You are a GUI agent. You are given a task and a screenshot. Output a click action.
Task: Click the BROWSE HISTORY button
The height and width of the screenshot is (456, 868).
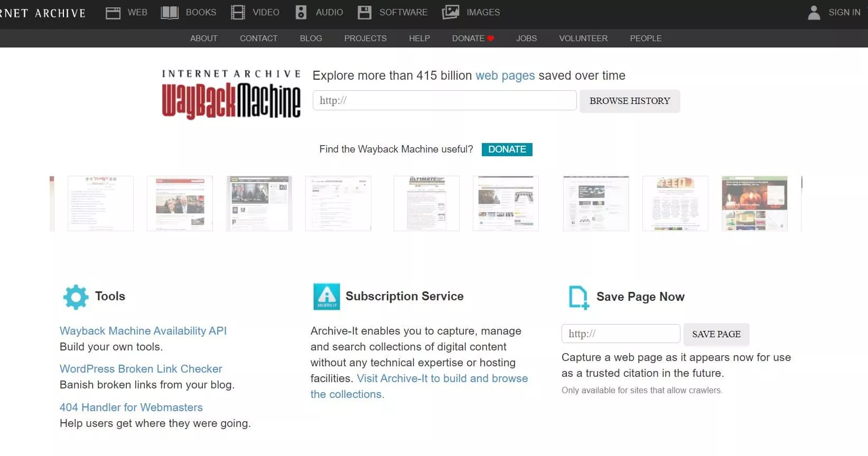point(630,101)
